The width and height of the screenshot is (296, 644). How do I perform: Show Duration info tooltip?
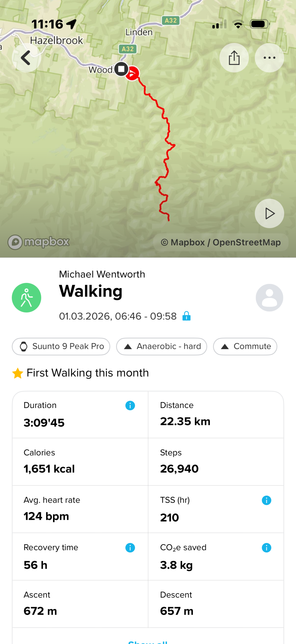[130, 405]
